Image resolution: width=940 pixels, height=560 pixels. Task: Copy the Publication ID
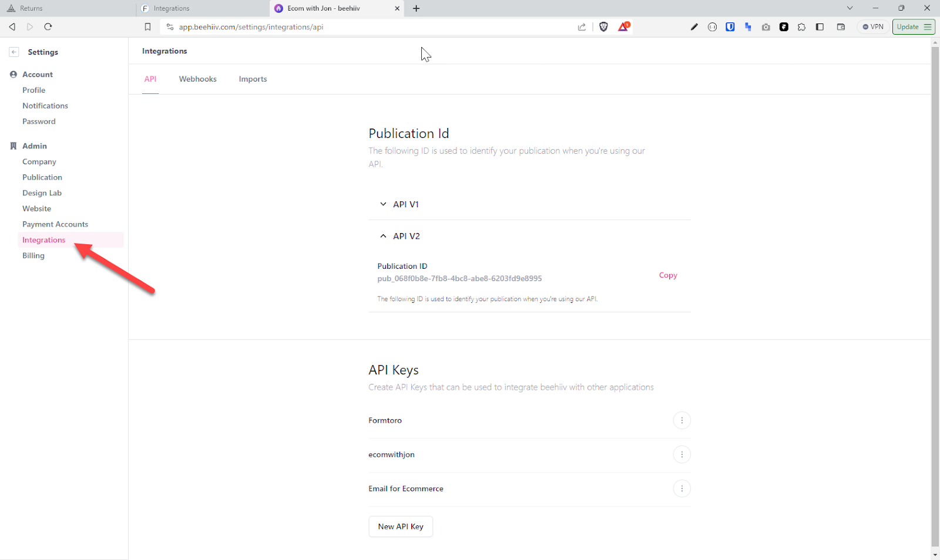coord(668,275)
